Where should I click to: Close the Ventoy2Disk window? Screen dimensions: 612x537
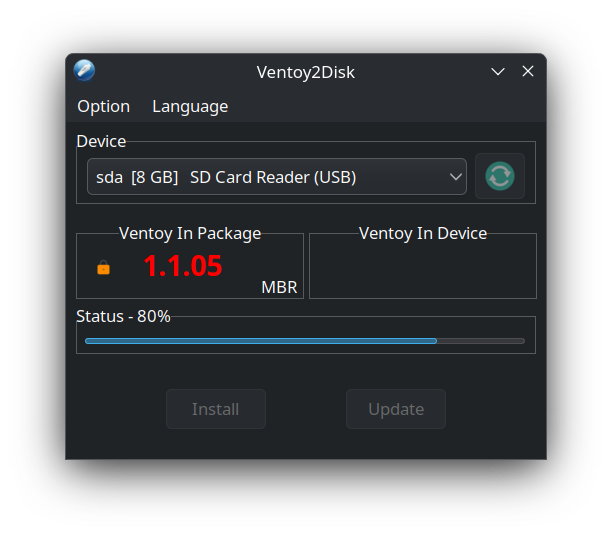(528, 71)
